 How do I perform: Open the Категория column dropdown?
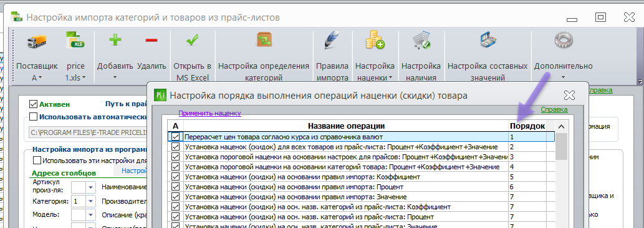coord(91,201)
